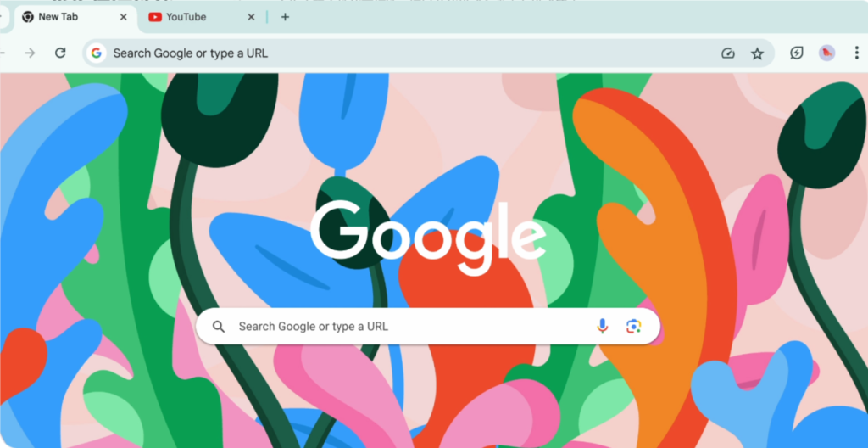
Task: Click the white Google logo
Action: 428,237
